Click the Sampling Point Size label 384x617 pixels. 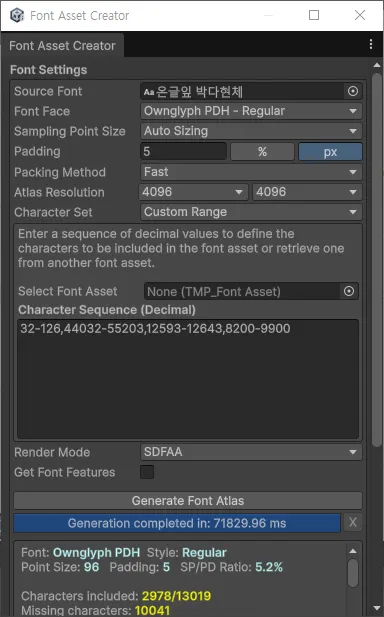[x=70, y=131]
